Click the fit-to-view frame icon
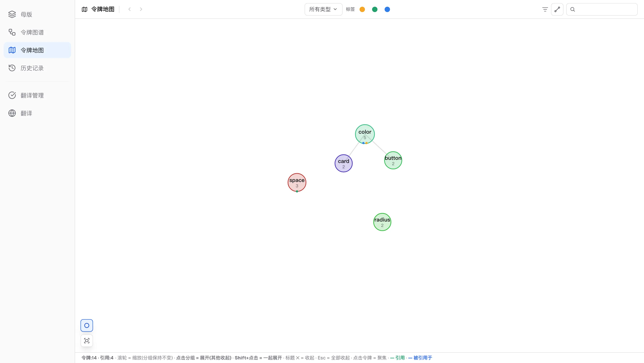The image size is (644, 363). [x=87, y=340]
